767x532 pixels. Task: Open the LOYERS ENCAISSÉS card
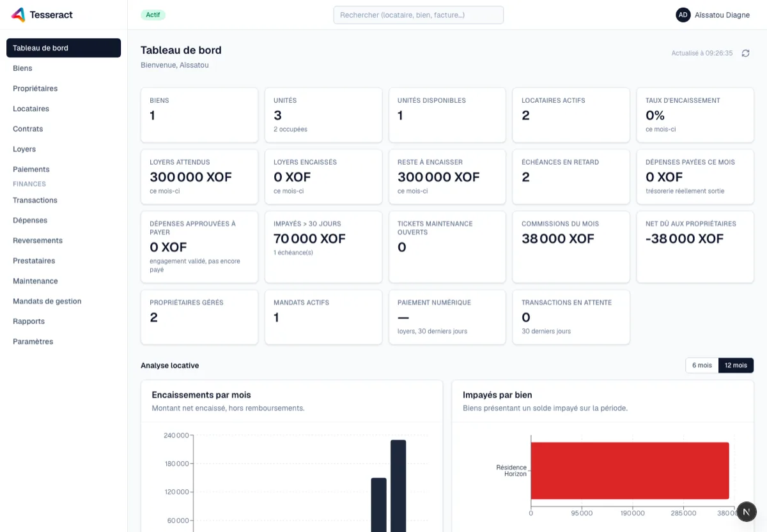tap(323, 177)
